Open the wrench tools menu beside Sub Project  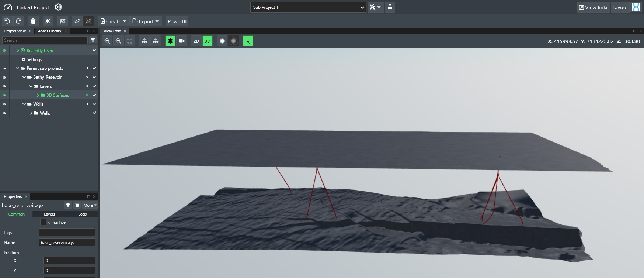coord(375,7)
